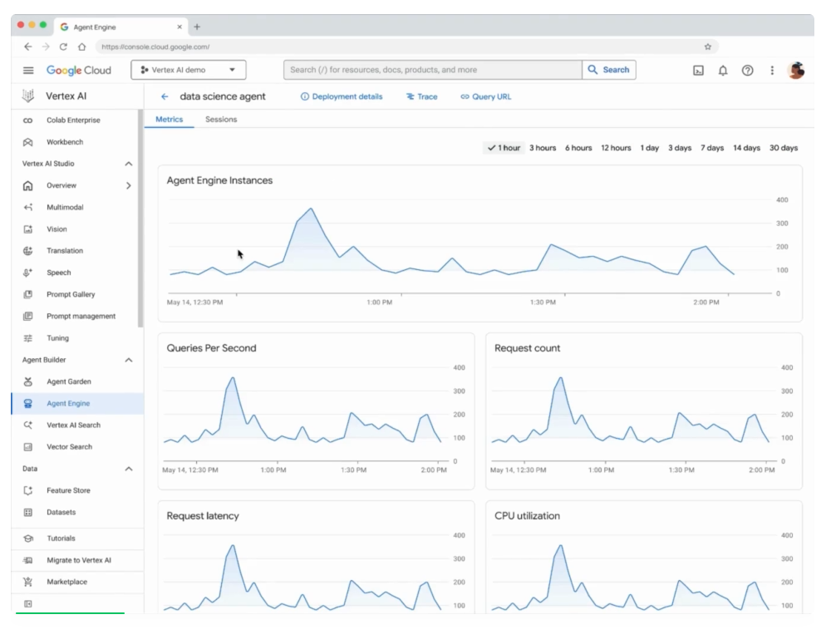Open the Cloud Shell terminal icon

tap(698, 71)
